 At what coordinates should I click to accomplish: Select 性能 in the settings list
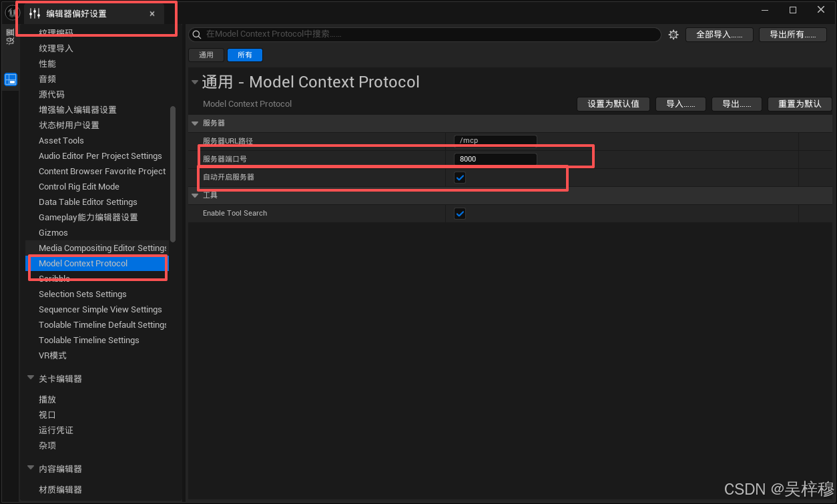click(x=47, y=63)
